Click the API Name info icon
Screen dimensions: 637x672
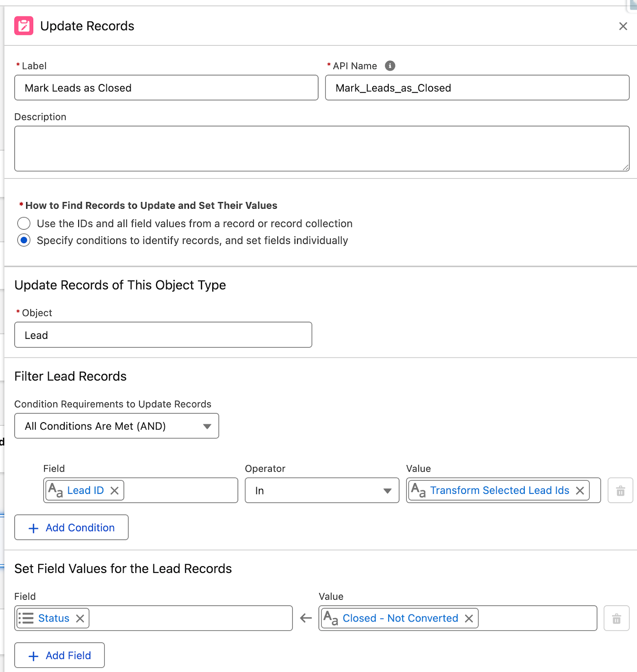pos(390,66)
